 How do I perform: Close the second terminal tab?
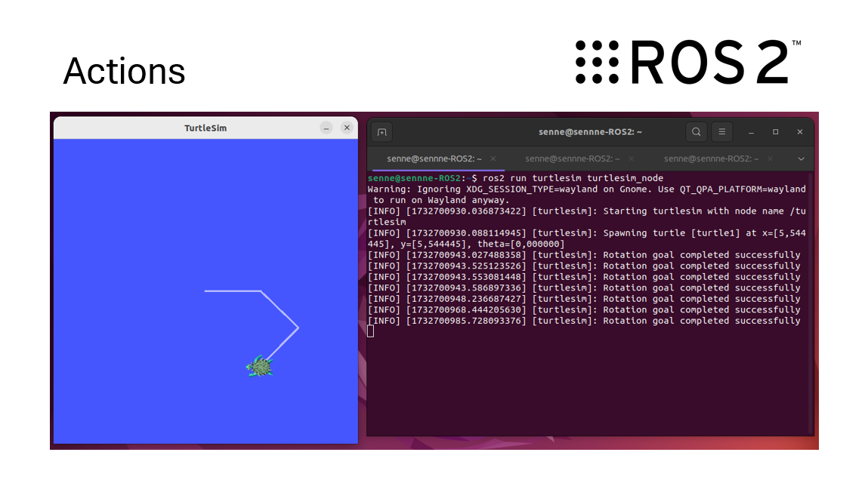pyautogui.click(x=631, y=158)
